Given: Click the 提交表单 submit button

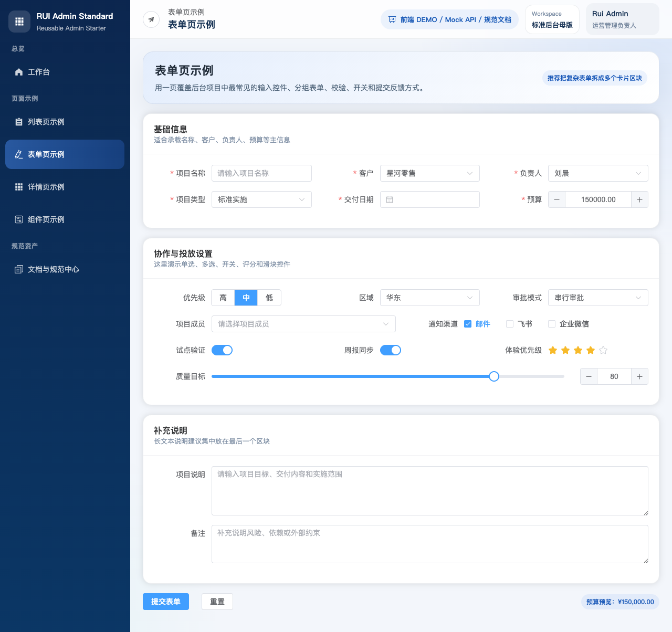Looking at the screenshot, I should (x=165, y=602).
